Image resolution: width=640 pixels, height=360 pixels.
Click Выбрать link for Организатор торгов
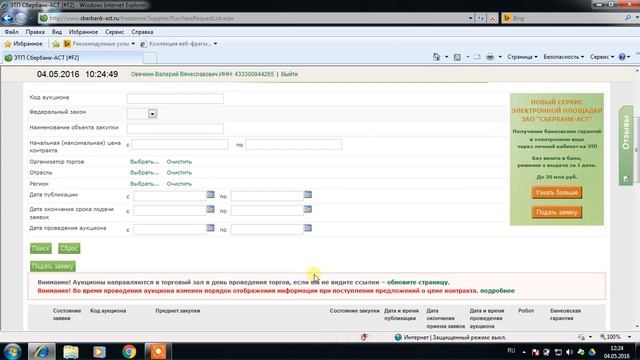click(x=144, y=162)
